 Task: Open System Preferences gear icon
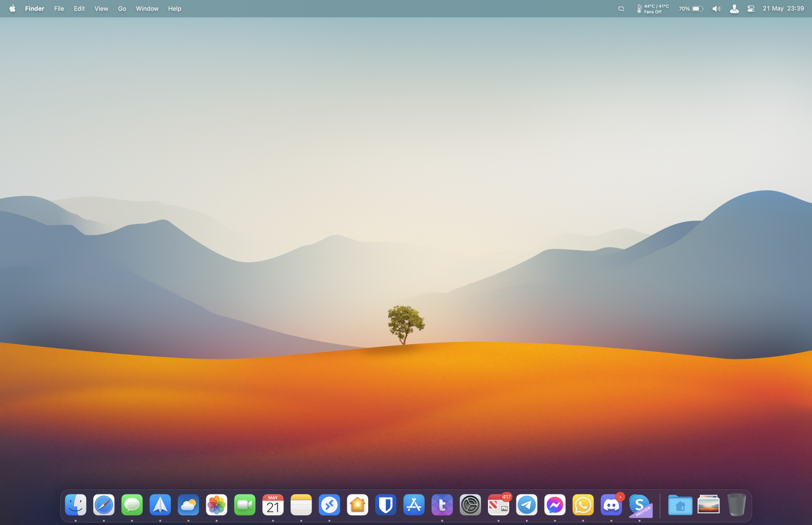coord(470,505)
